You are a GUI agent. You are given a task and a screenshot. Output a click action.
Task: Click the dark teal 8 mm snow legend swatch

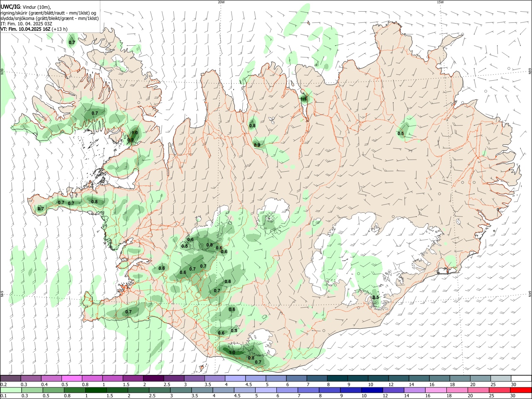coord(337,378)
